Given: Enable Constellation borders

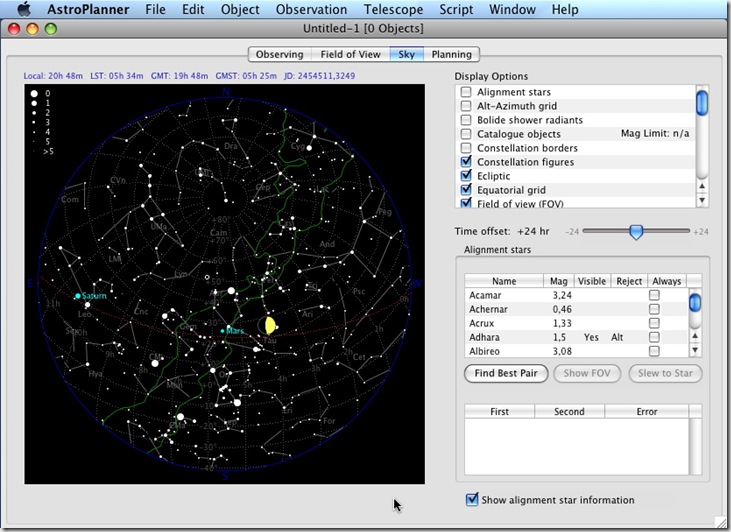Looking at the screenshot, I should tap(466, 148).
